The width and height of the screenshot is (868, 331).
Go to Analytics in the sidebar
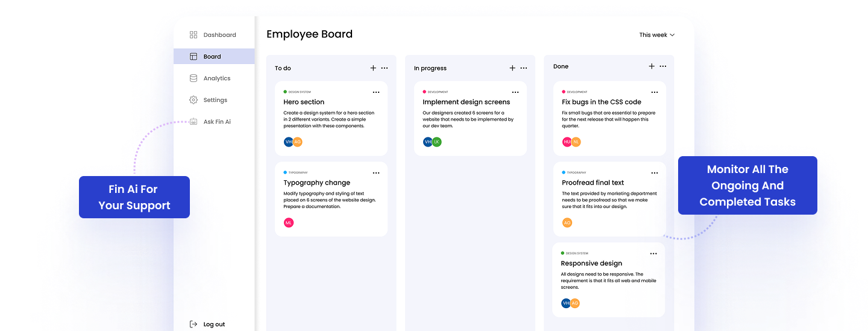pyautogui.click(x=216, y=78)
